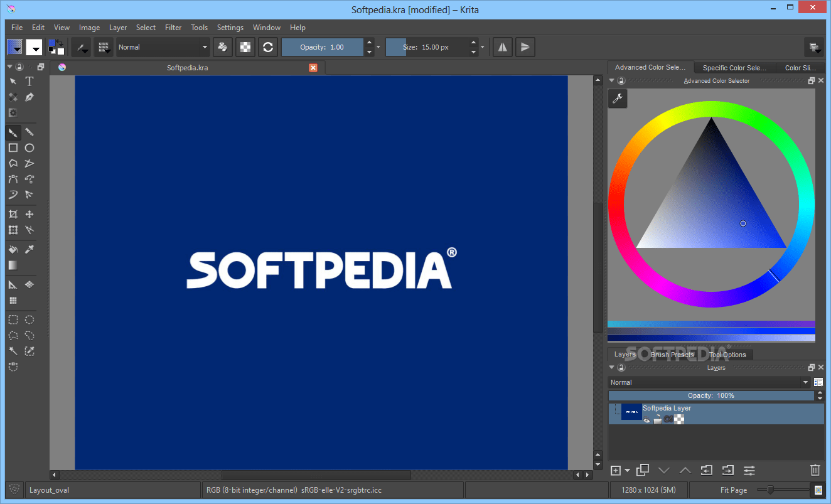Lock the Softpedia Layer

coord(658,419)
